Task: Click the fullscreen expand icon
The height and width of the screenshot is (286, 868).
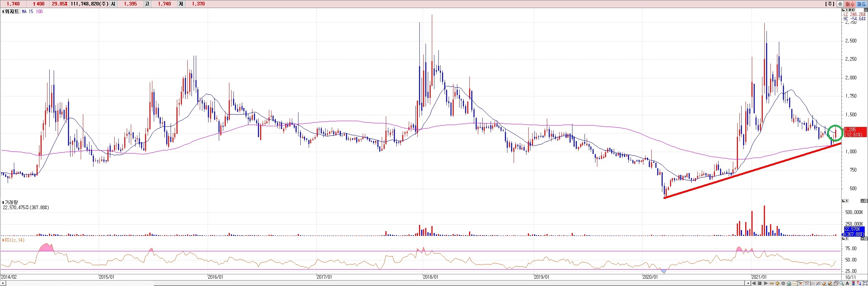Action: (865, 283)
